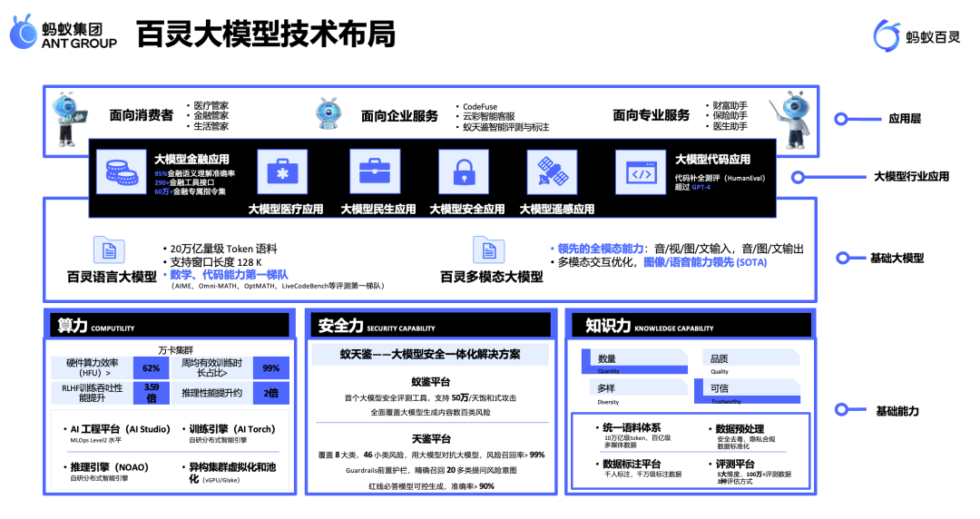The height and width of the screenshot is (519, 980).
Task: Click the 品质 Quality tile
Action: 751,363
